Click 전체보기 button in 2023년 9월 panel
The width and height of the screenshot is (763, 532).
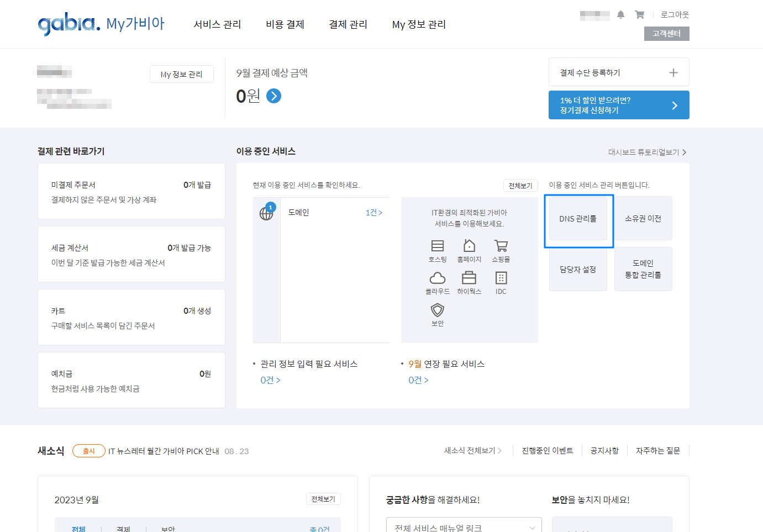coord(323,499)
